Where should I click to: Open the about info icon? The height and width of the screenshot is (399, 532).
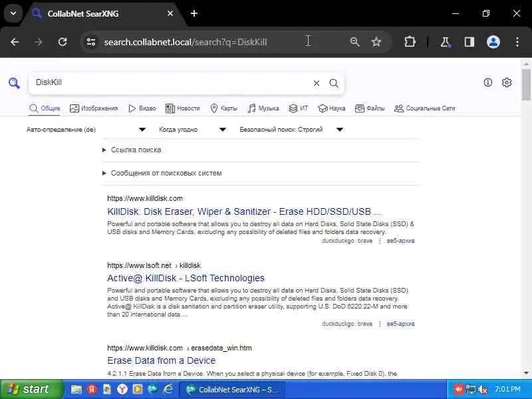click(488, 82)
